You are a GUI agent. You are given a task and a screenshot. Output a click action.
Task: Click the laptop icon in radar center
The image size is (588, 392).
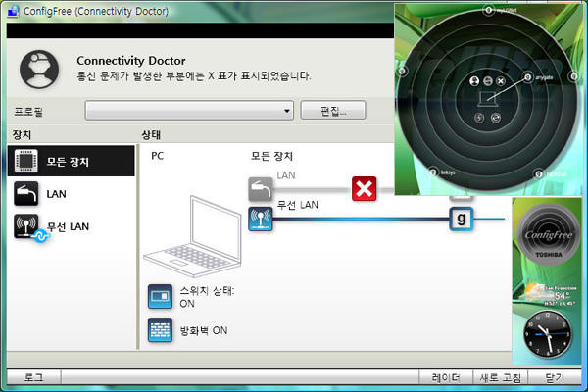pyautogui.click(x=487, y=99)
